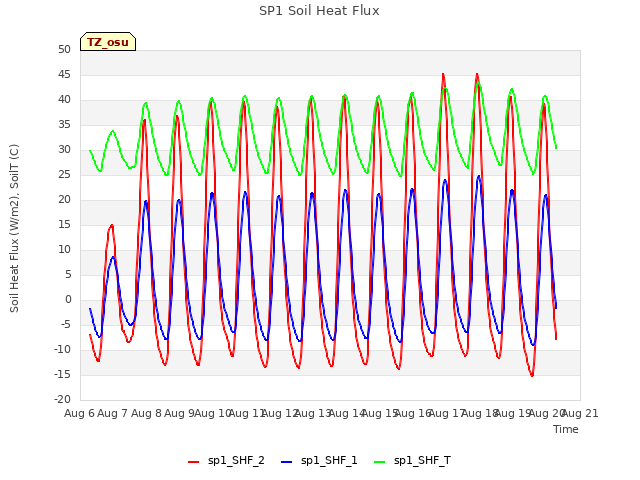This screenshot has height=480, width=640.
Task: Click the green sp1_SHF_T legend swatch
Action: (380, 462)
